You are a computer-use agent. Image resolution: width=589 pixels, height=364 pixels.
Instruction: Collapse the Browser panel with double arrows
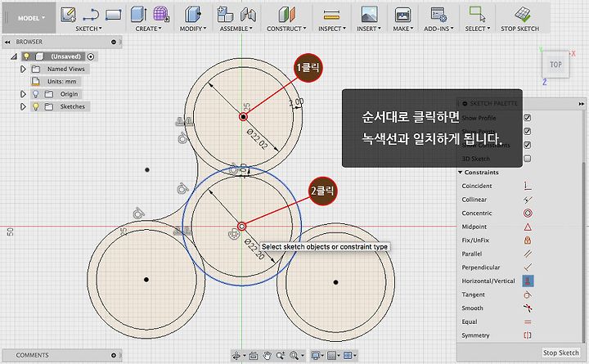[x=7, y=42]
